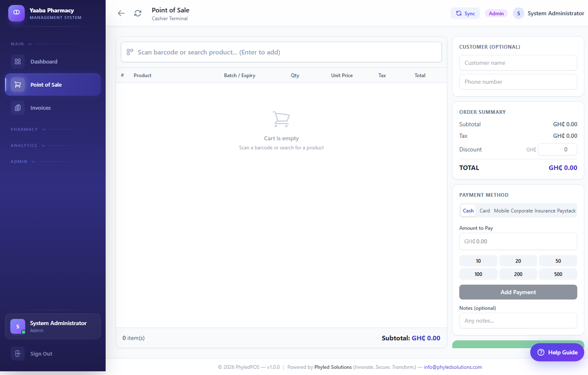Click the Sign Out door icon
The height and width of the screenshot is (375, 588).
click(x=18, y=354)
